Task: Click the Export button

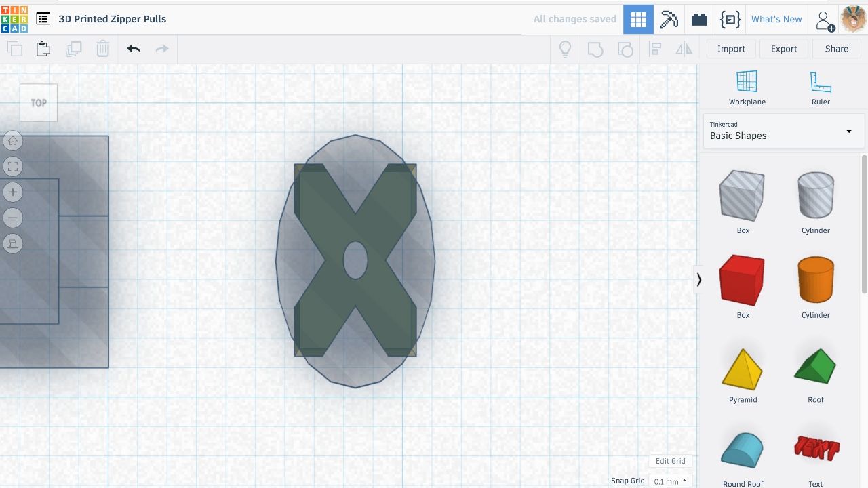Action: [x=784, y=48]
